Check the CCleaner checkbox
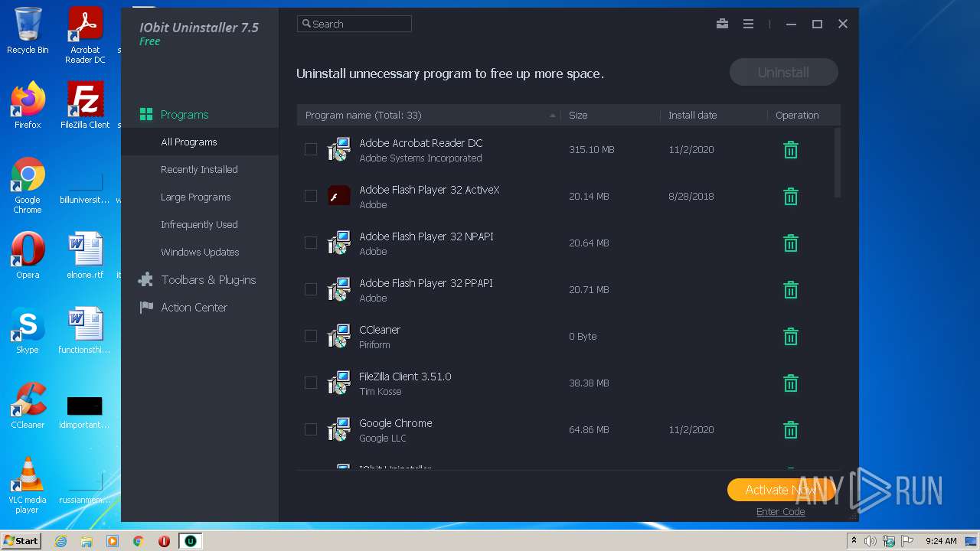 pos(311,336)
